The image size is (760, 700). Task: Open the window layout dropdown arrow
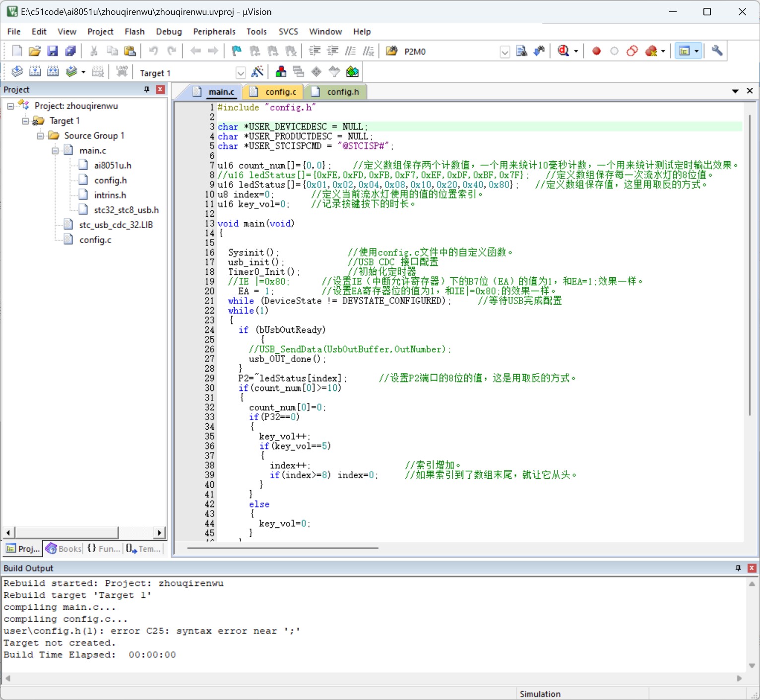(697, 51)
